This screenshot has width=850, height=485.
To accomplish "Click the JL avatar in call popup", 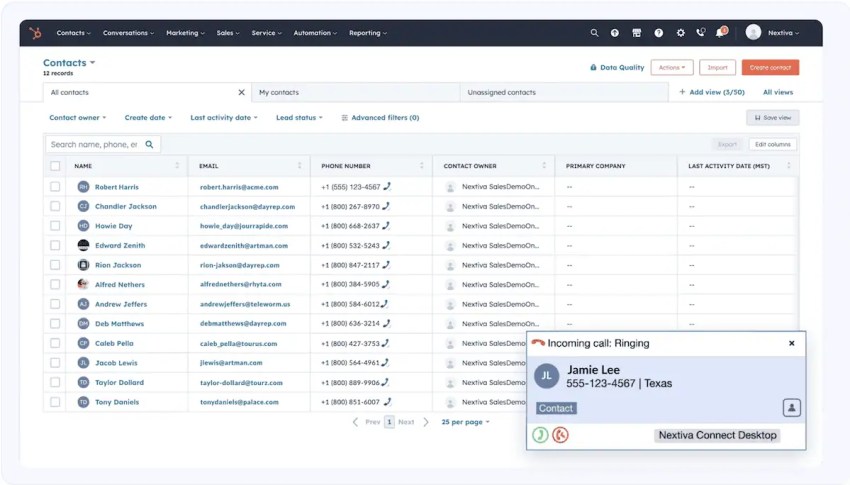I will (546, 376).
